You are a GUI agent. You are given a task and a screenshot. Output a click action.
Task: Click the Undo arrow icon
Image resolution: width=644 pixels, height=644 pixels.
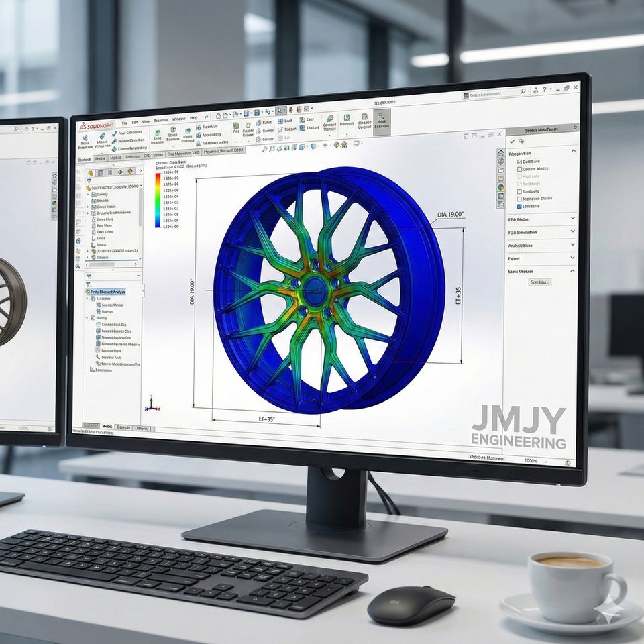[268, 112]
